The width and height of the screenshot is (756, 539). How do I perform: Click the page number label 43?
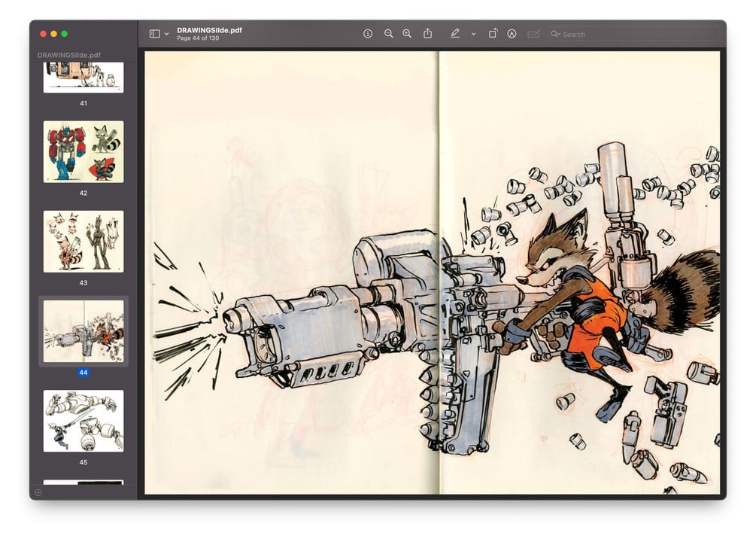click(83, 283)
